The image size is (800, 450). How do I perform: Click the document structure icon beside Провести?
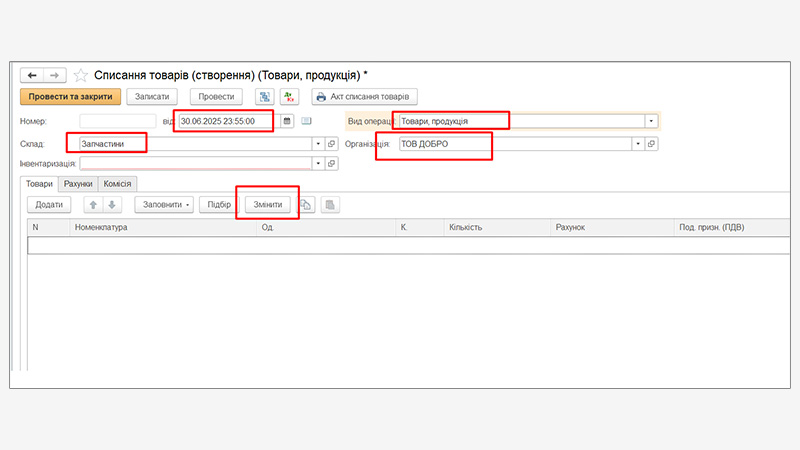(x=264, y=97)
